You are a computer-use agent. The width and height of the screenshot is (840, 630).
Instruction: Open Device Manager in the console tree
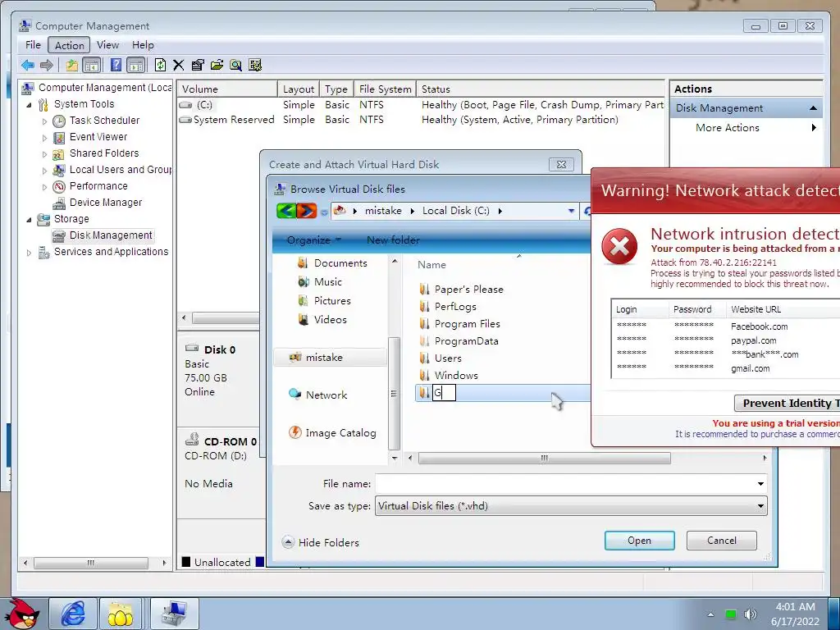click(x=106, y=203)
